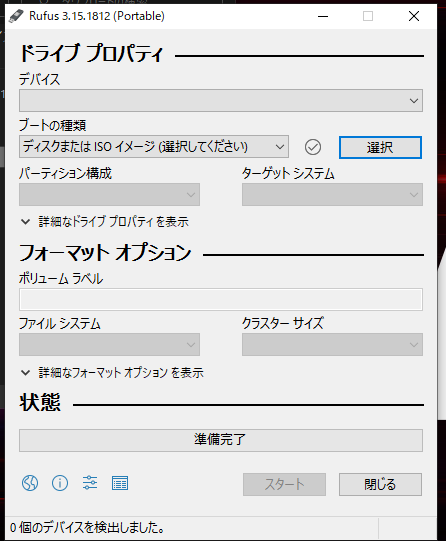Image resolution: width=446 pixels, height=541 pixels.
Task: Open the デバイス device dropdown
Action: pos(221,100)
